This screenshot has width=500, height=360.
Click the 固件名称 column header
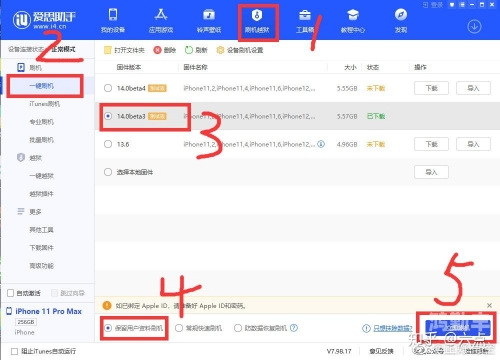pyautogui.click(x=195, y=67)
